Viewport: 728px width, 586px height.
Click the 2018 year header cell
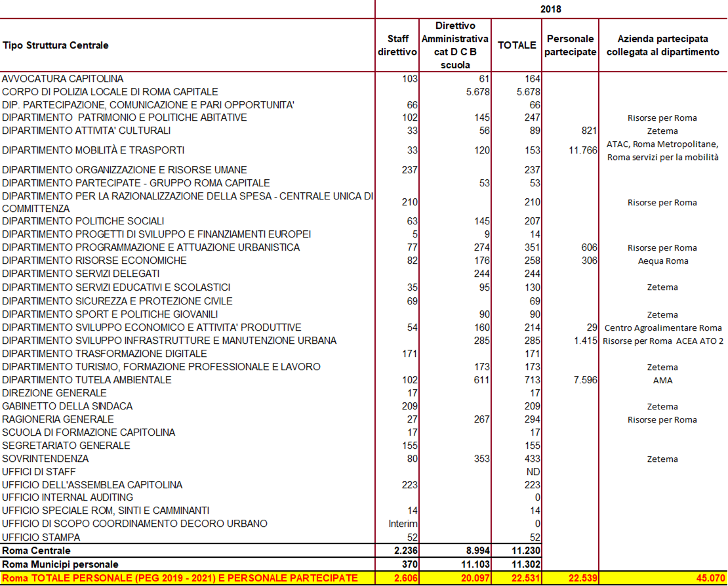click(x=551, y=9)
